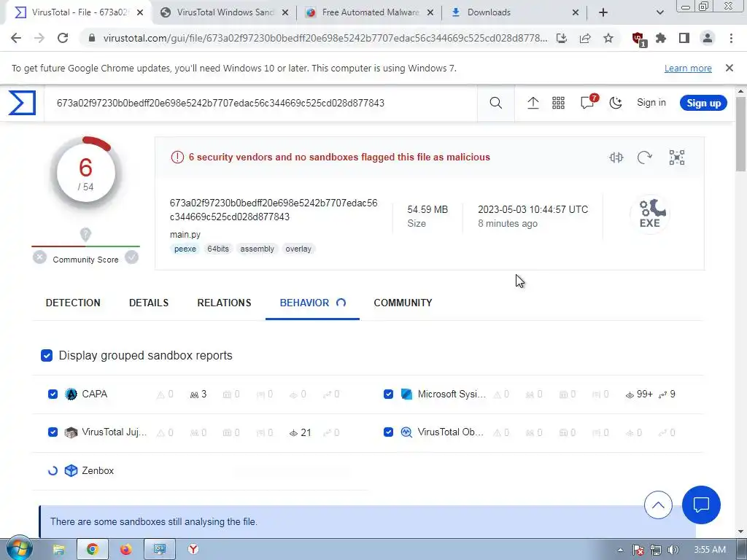Switch to the Downloads browser tab
747x560 pixels.
[x=514, y=12]
